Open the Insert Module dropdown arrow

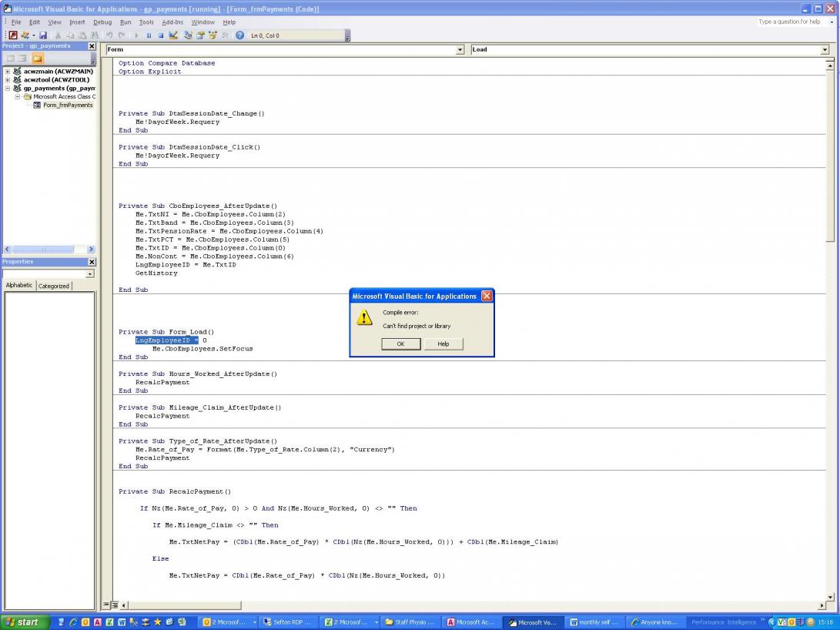(x=33, y=35)
